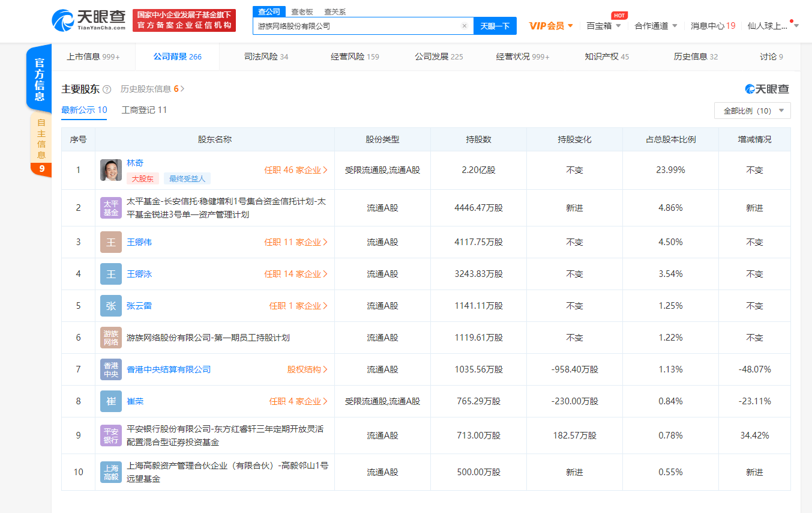
Task: Click the 平安银行 shareholder avatar icon
Action: tap(111, 436)
